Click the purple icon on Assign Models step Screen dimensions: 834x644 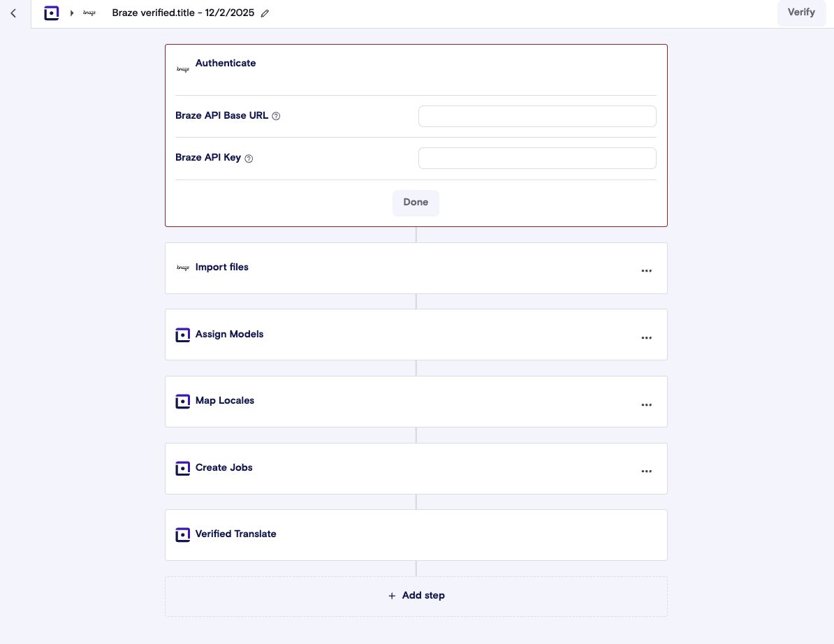point(182,335)
